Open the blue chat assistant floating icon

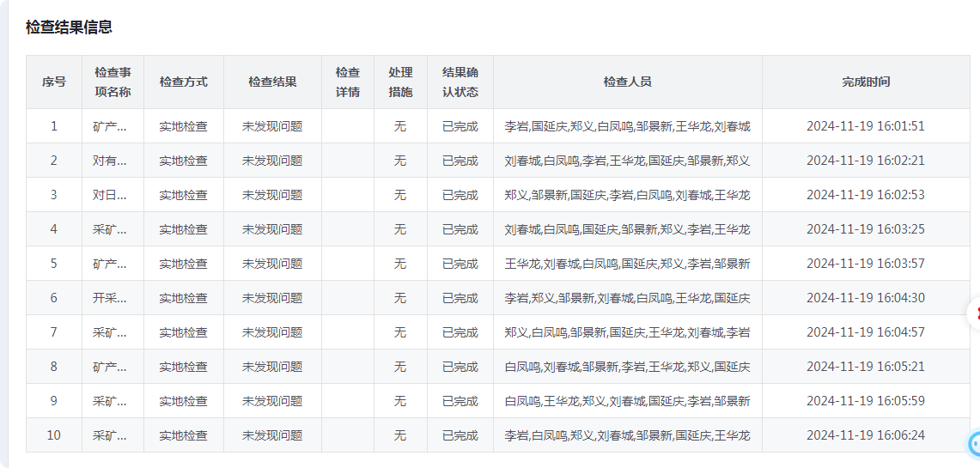coord(974,444)
